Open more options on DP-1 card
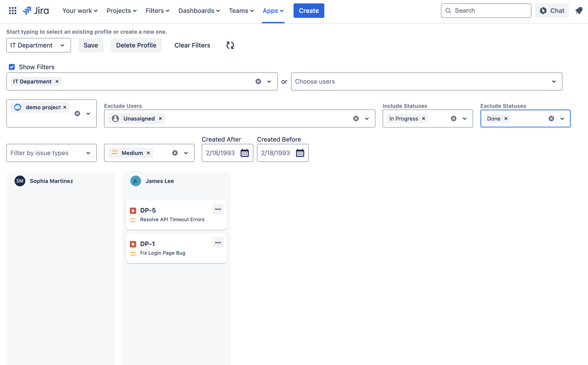588x365 pixels. click(x=218, y=243)
